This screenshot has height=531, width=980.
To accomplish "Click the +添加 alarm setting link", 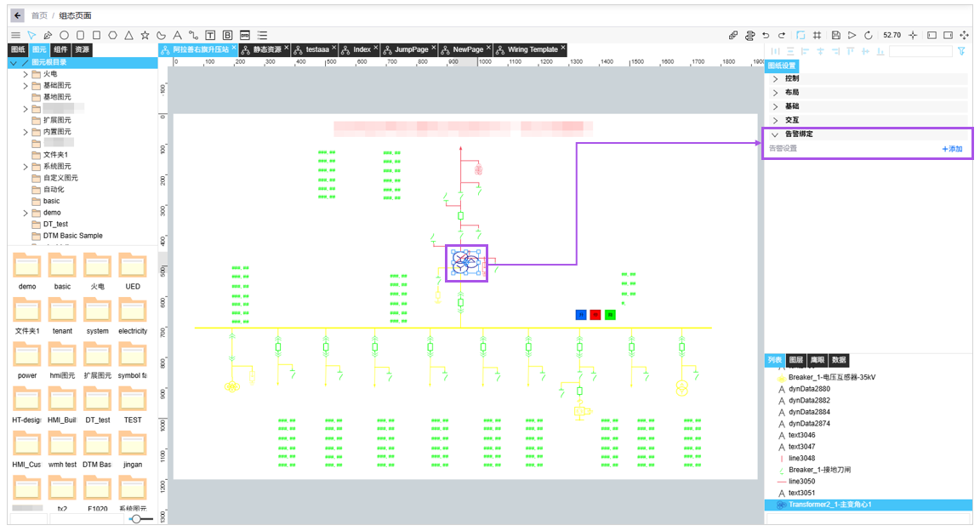I will click(952, 149).
